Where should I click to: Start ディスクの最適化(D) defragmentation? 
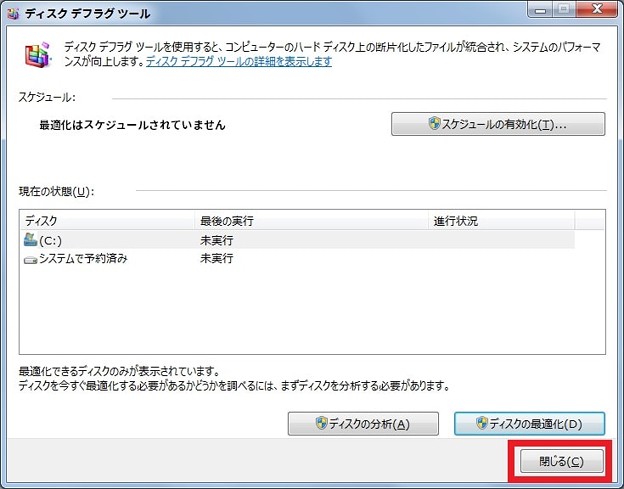click(530, 424)
